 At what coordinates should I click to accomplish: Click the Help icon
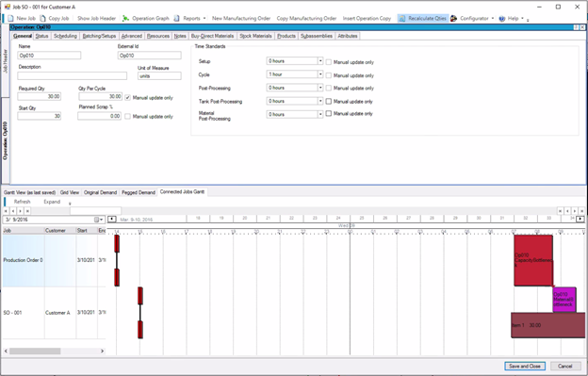click(502, 18)
